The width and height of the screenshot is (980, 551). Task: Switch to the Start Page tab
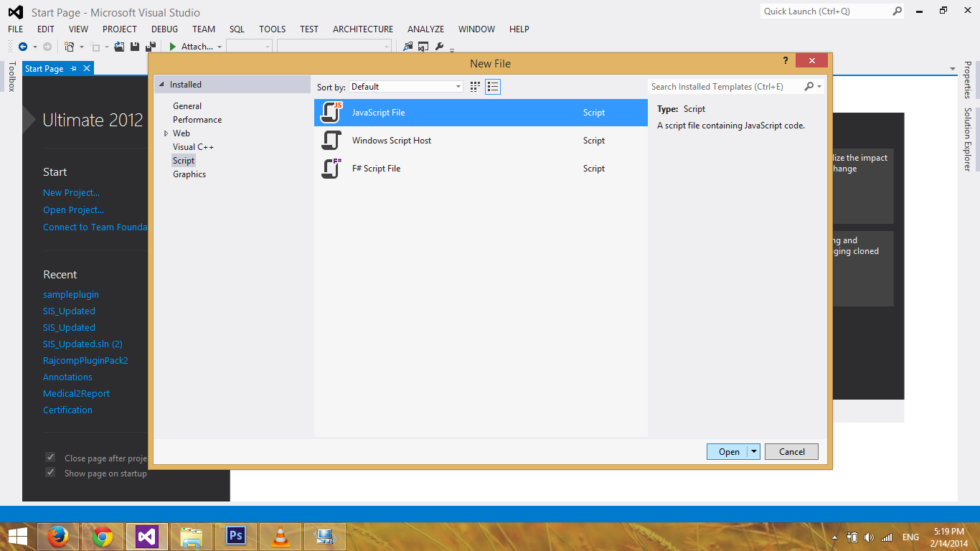pos(44,69)
